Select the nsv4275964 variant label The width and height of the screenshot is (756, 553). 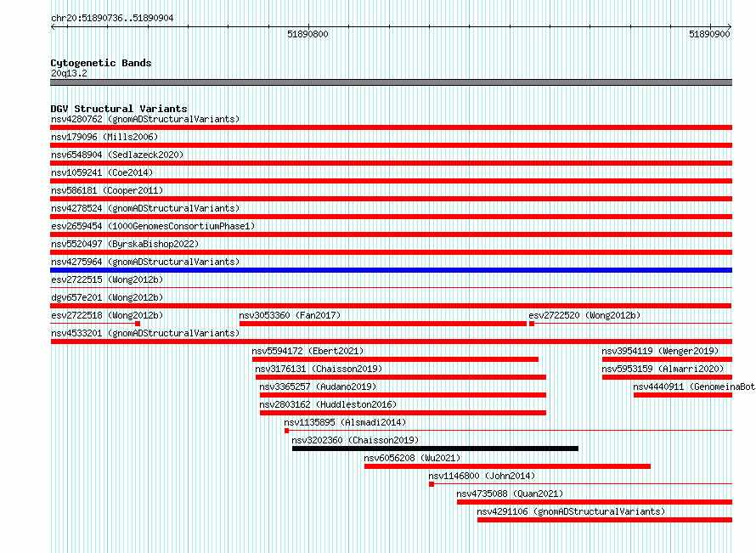145,262
